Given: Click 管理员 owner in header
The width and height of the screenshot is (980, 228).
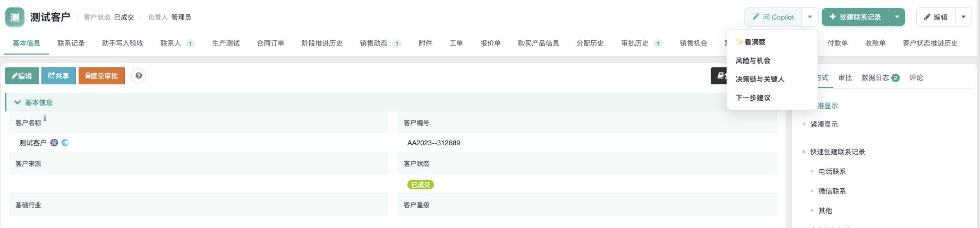Looking at the screenshot, I should 181,17.
